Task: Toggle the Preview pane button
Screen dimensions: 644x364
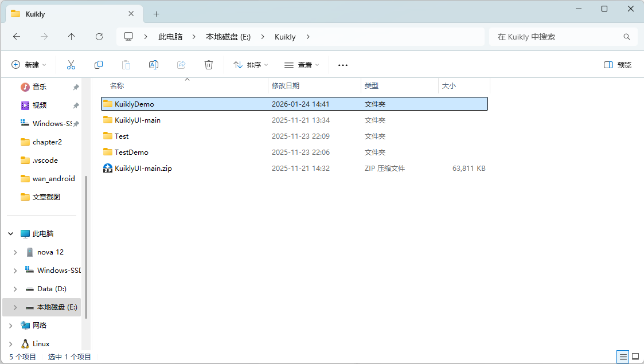Action: point(618,65)
